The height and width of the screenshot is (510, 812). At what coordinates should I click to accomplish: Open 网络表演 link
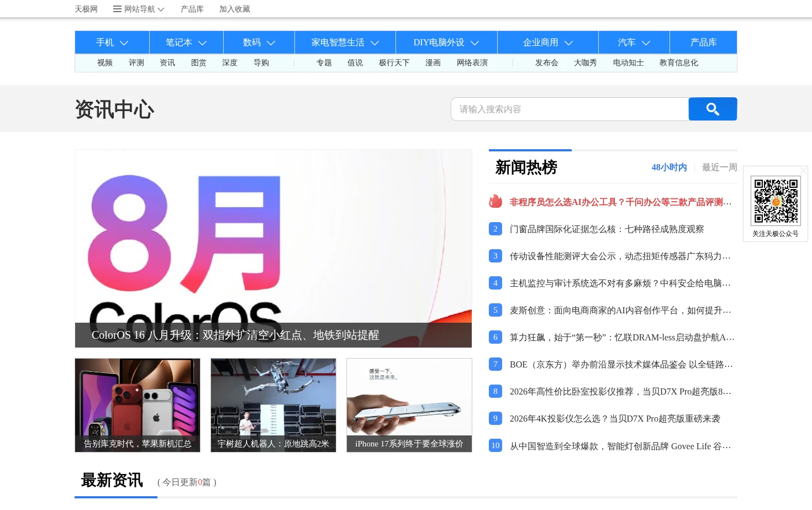click(x=472, y=63)
